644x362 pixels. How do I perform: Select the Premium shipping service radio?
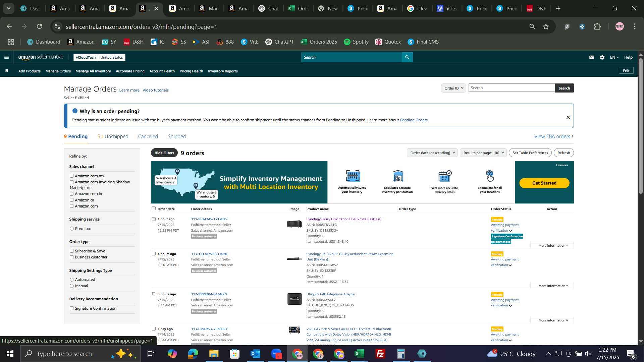pos(71,229)
